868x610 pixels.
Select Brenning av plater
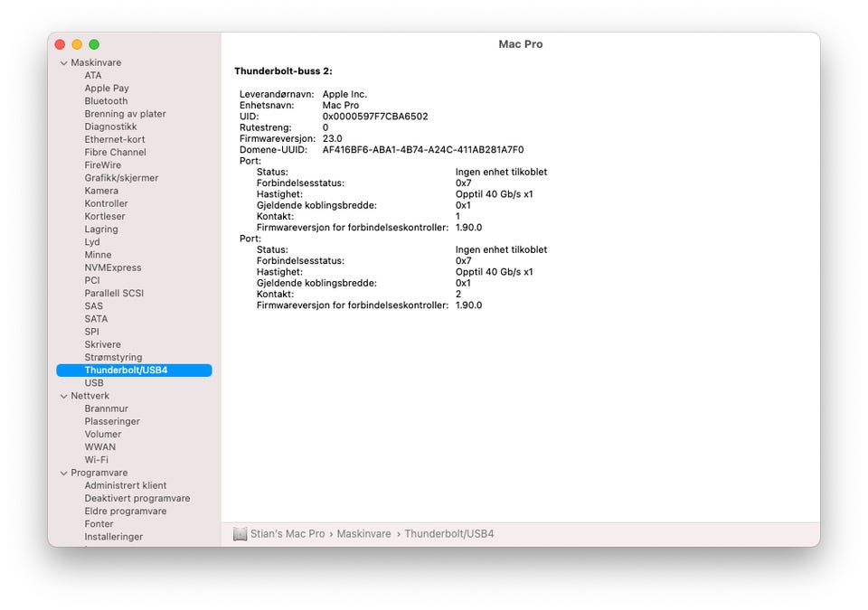coord(125,114)
